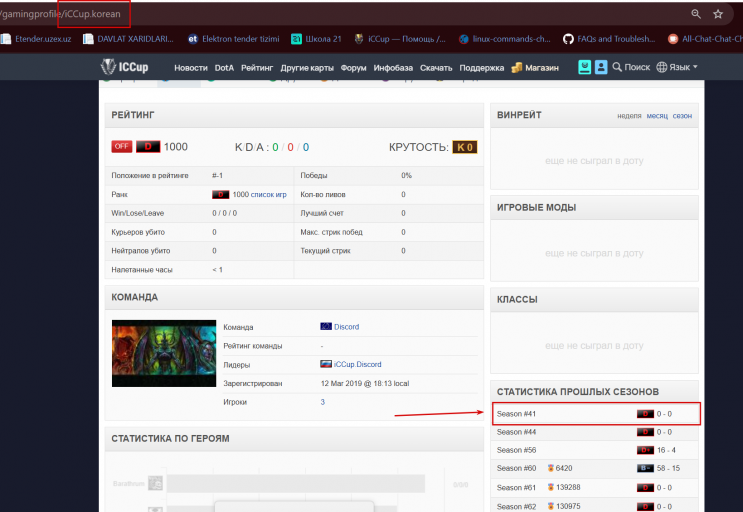
Task: Open the Скачать page
Action: 436,68
